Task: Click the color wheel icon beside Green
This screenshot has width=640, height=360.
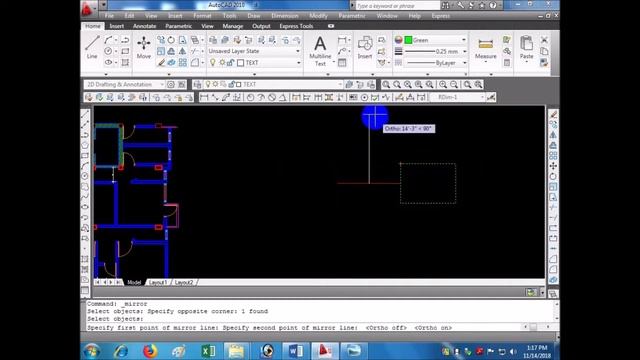Action: click(398, 40)
